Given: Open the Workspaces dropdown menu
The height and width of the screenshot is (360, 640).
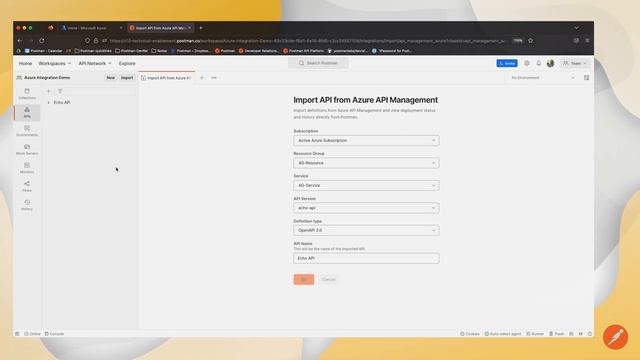Looking at the screenshot, I should (54, 63).
